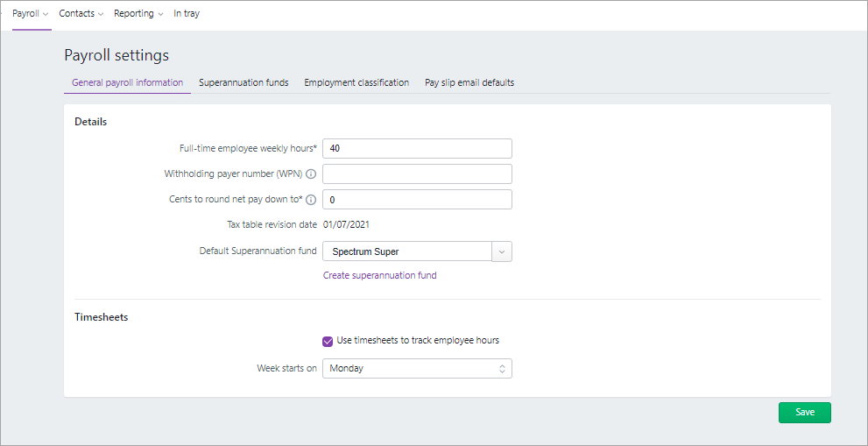This screenshot has width=868, height=446.
Task: Switch to Pay slip email defaults tab
Action: (x=469, y=83)
